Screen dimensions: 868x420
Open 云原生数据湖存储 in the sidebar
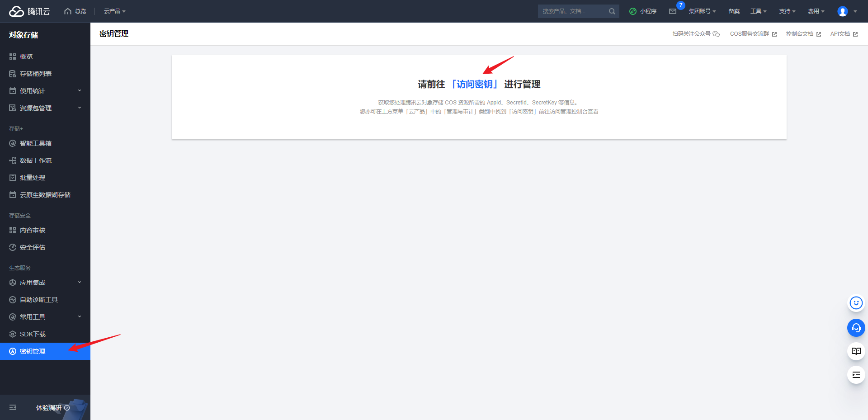click(x=45, y=195)
